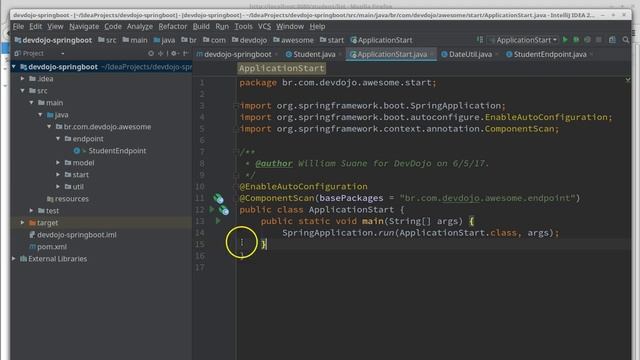Click the run gutter arrow on line 12
Screen dimensions: 640x360
coord(211,209)
